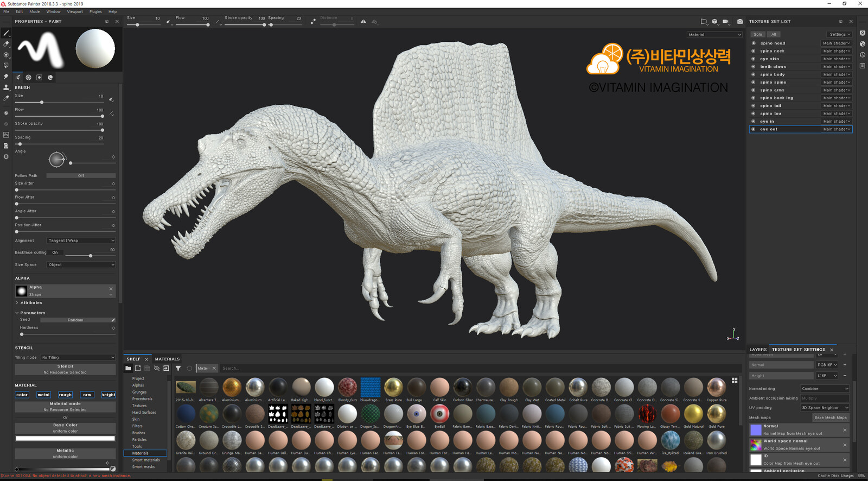Select the Smart materials shelf category
Screen dimensions: 868x481
(x=146, y=460)
